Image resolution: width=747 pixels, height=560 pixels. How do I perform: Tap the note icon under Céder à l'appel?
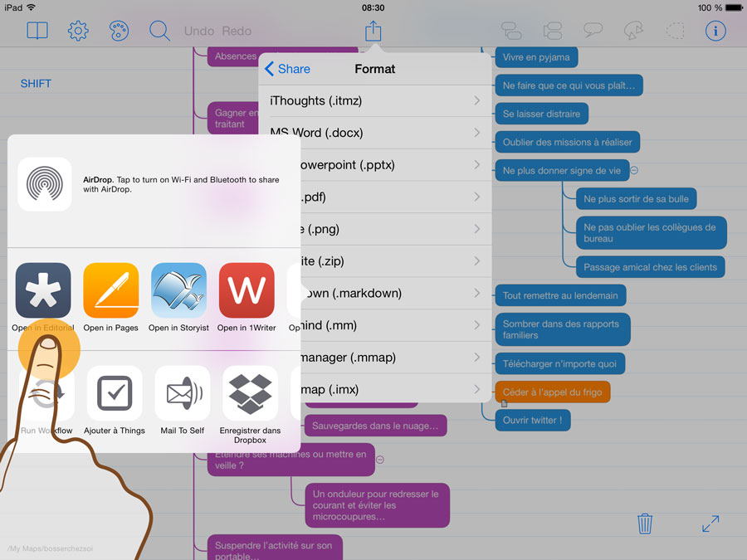(504, 404)
